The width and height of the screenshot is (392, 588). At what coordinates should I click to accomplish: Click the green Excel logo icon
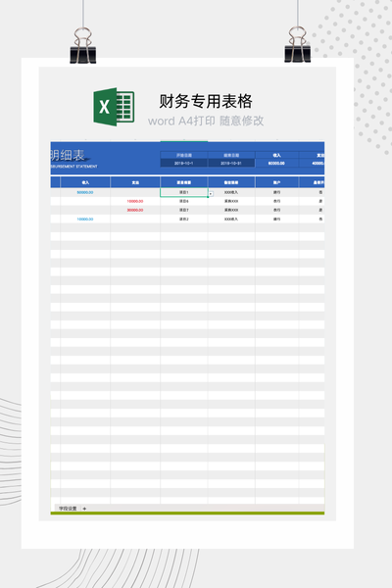[x=114, y=107]
